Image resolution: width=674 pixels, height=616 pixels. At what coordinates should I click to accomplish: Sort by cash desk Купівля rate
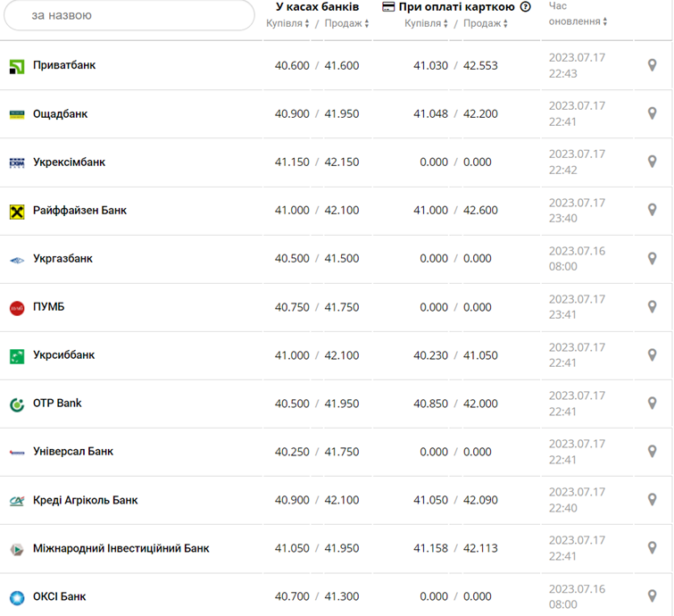pos(287,23)
